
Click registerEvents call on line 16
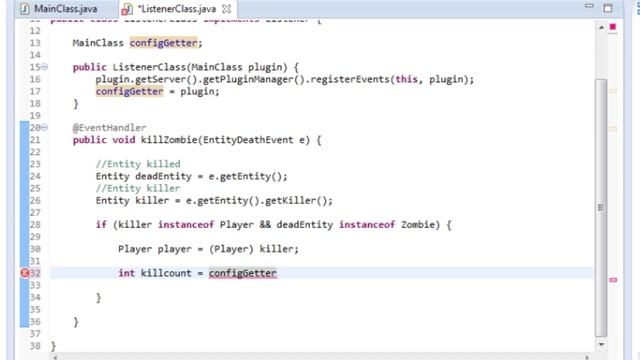(x=350, y=79)
